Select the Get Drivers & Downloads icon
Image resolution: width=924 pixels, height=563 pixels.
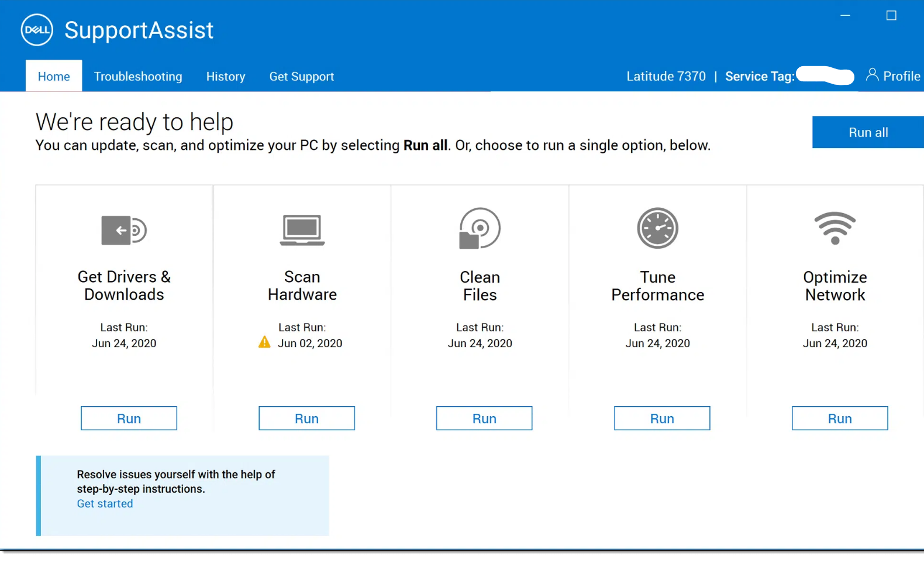(124, 230)
